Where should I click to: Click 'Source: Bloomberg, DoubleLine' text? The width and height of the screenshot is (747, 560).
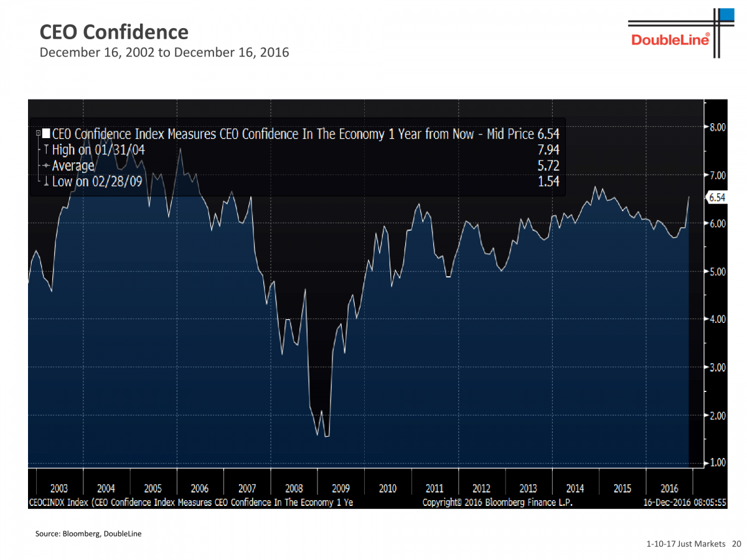(x=88, y=533)
